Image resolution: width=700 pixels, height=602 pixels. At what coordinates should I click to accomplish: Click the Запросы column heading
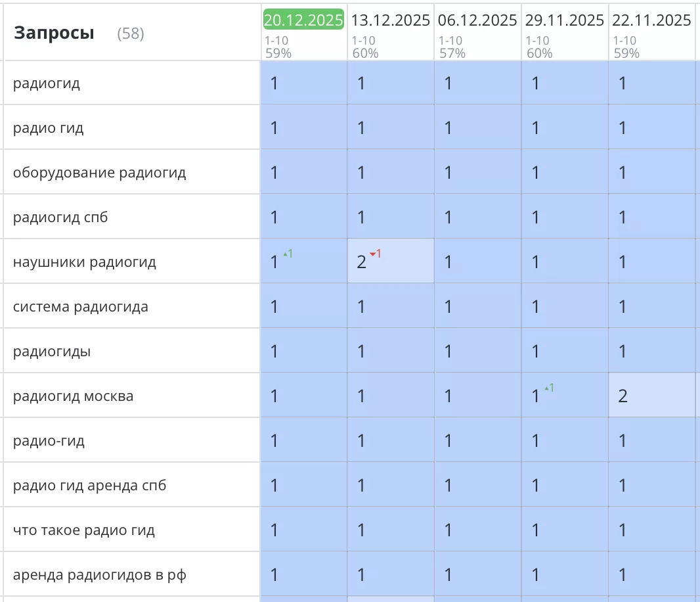click(54, 33)
